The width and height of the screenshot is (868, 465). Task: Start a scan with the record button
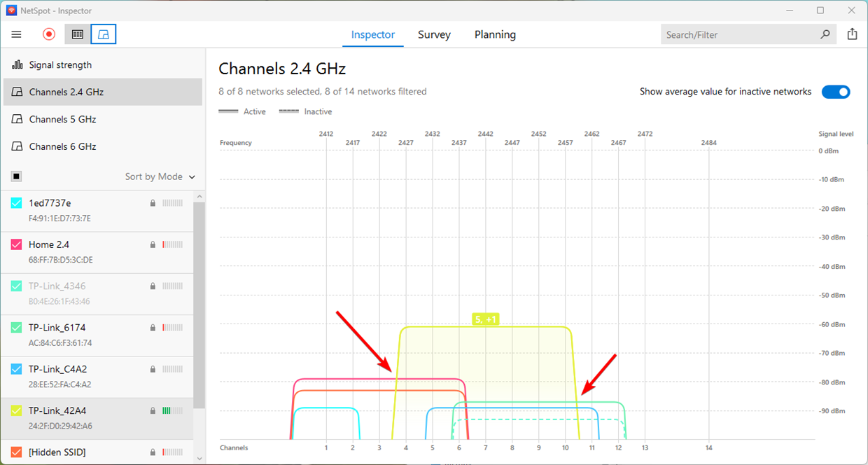tap(48, 34)
